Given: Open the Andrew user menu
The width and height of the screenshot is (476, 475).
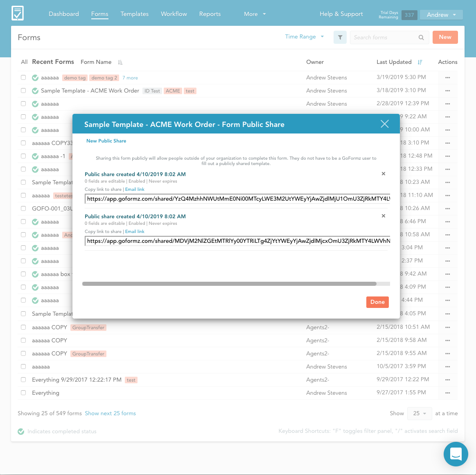Looking at the screenshot, I should (x=441, y=15).
